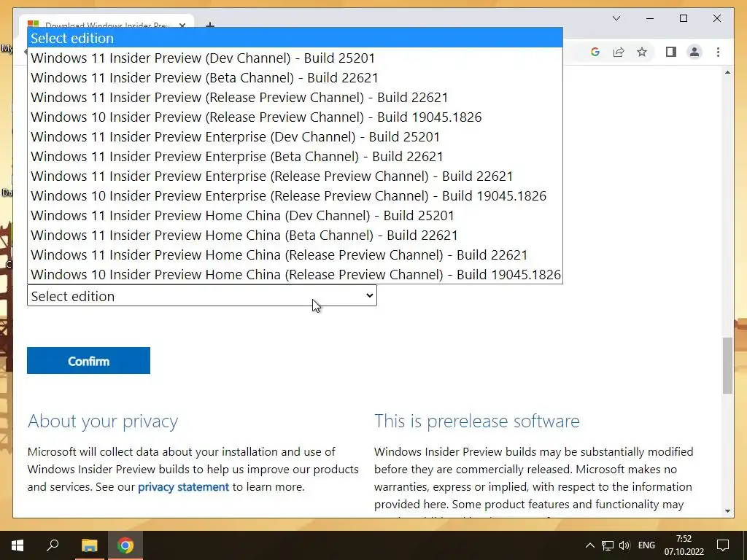Screen dimensions: 747x560
Task: Share this page via share icon
Action: pos(619,52)
